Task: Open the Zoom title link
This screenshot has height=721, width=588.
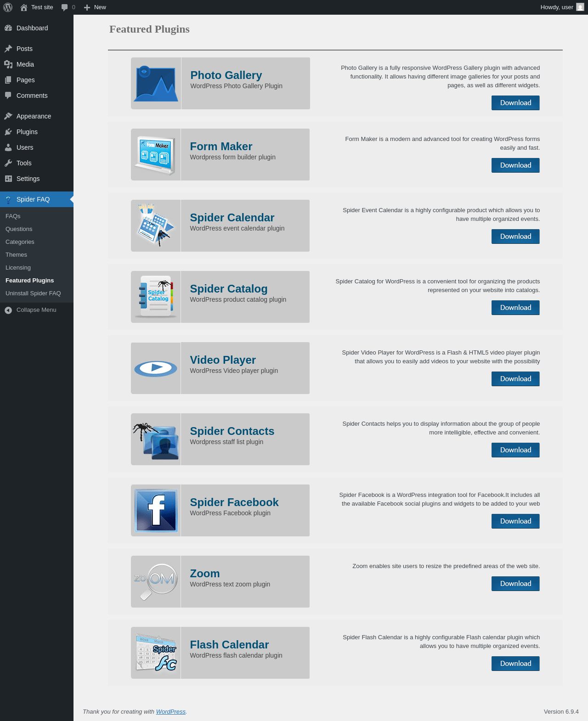Action: [205, 574]
